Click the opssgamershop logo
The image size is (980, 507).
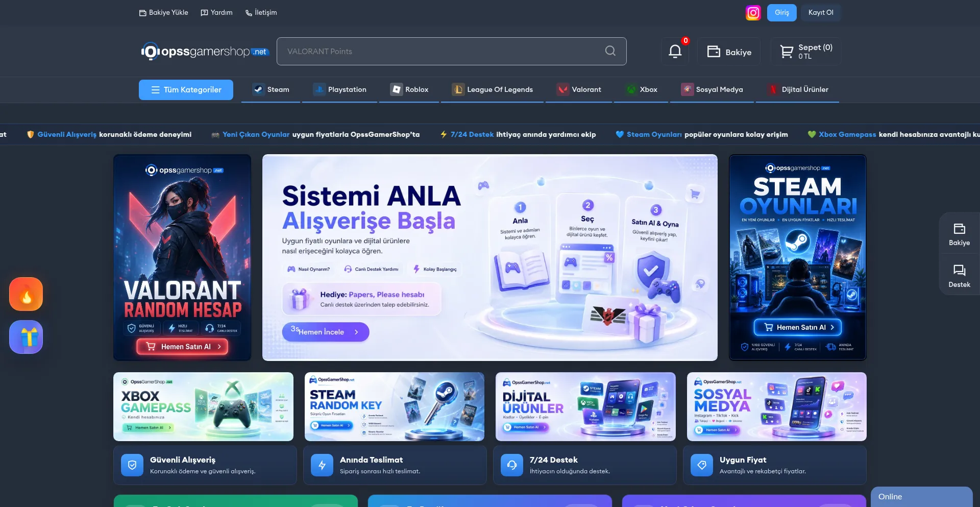coord(205,52)
